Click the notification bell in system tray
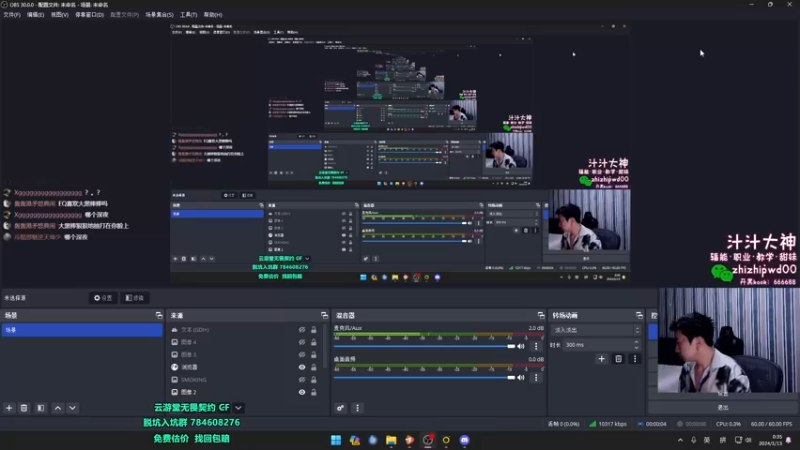 789,440
